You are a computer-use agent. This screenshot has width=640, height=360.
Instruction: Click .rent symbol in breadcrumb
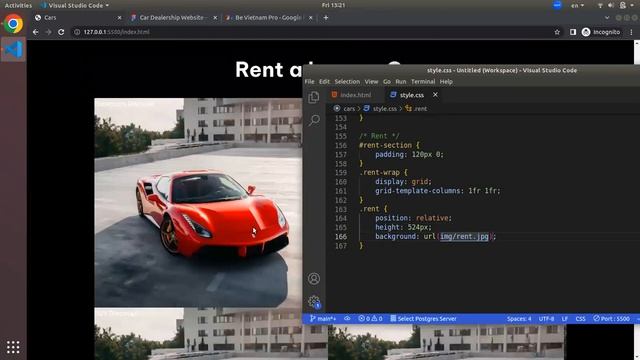(420, 109)
